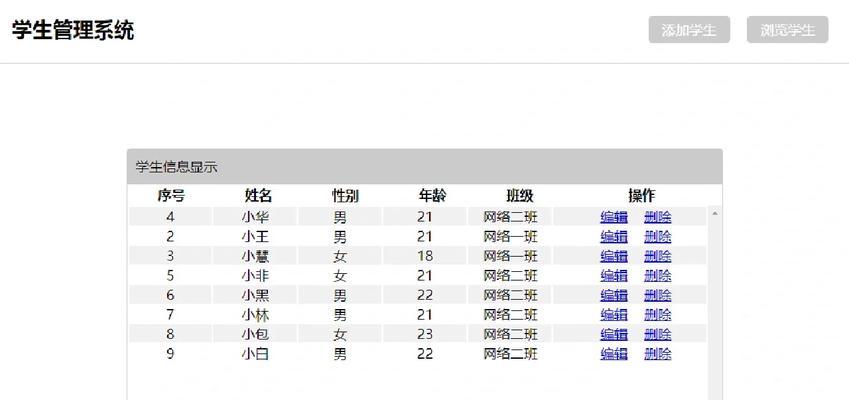Delete 小包 using 删除 link
849x400 pixels.
pyautogui.click(x=658, y=334)
